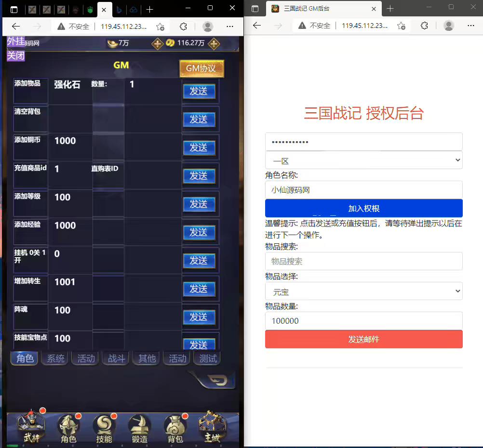Send the 添加等级 command
The image size is (483, 448).
coord(199,204)
